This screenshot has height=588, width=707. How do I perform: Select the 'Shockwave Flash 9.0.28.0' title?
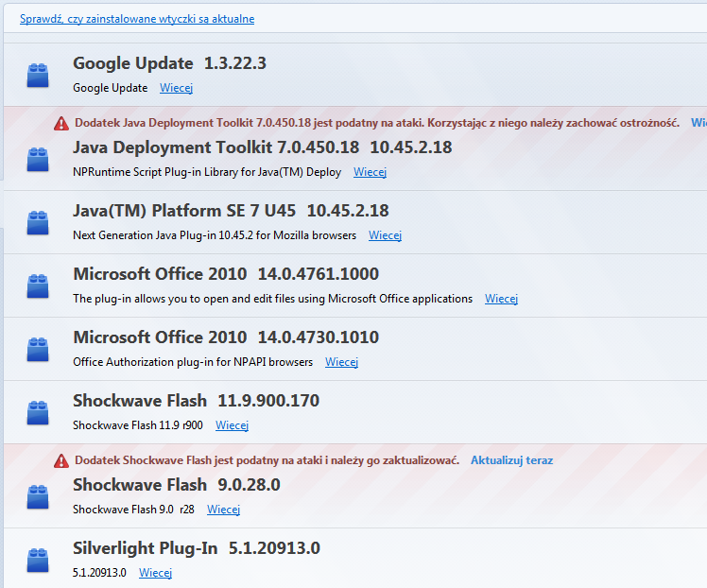coord(177,485)
